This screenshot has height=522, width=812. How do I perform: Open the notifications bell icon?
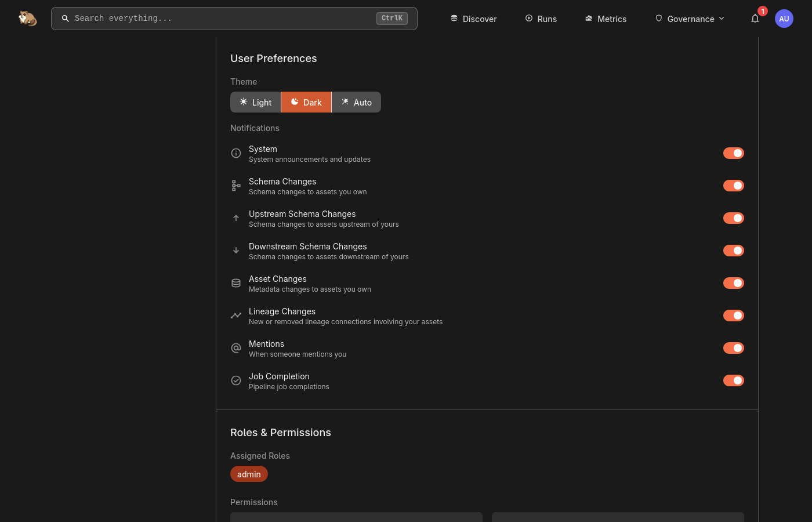[755, 19]
